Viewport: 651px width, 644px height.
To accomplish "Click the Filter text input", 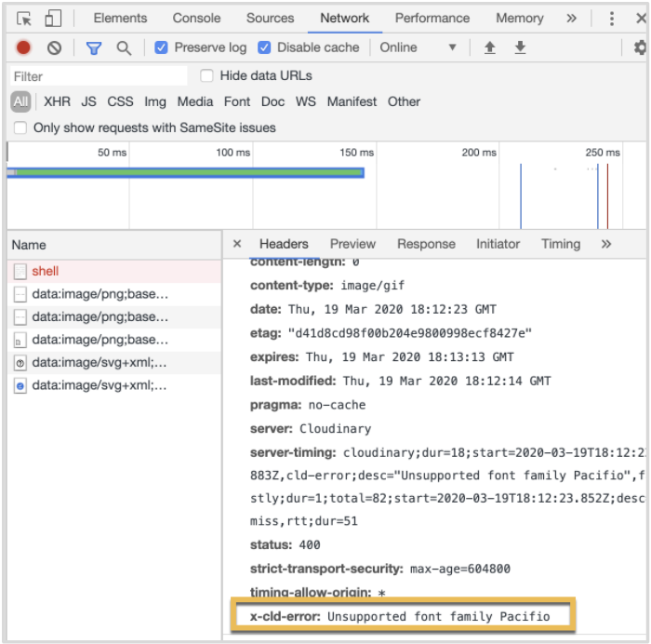I will 99,76.
